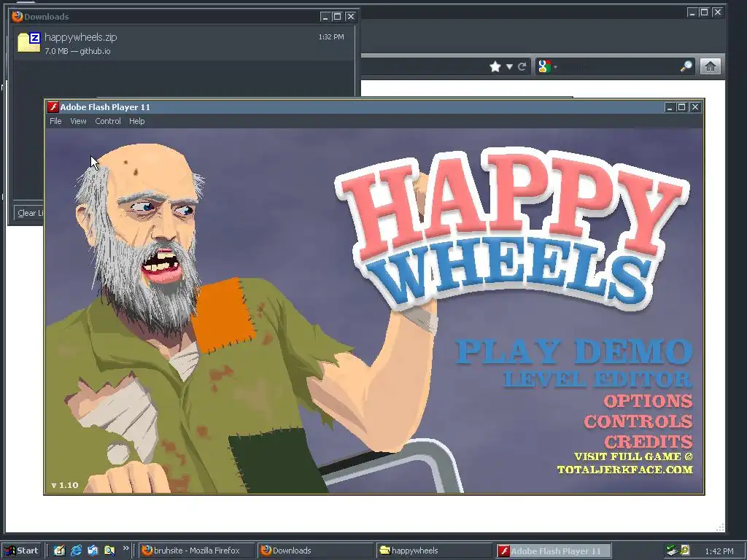The width and height of the screenshot is (747, 560).
Task: Click the Firefox icon in the Downloads title bar
Action: (x=18, y=16)
